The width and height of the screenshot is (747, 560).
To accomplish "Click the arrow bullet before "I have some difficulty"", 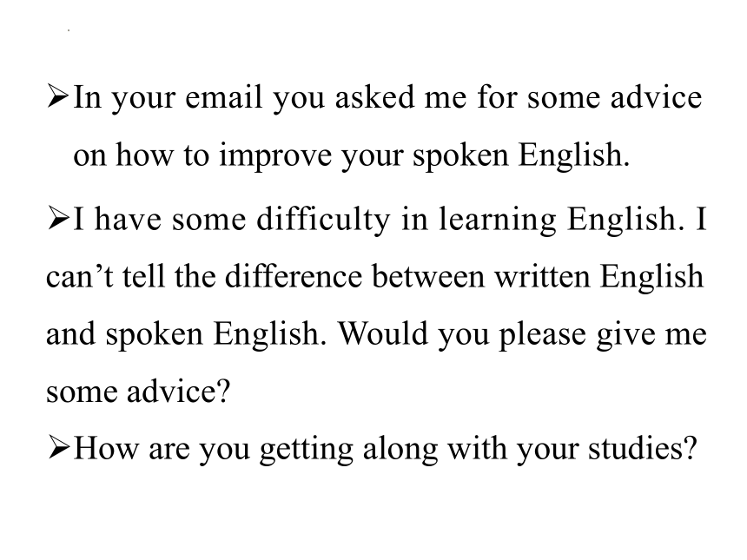I will click(x=58, y=219).
